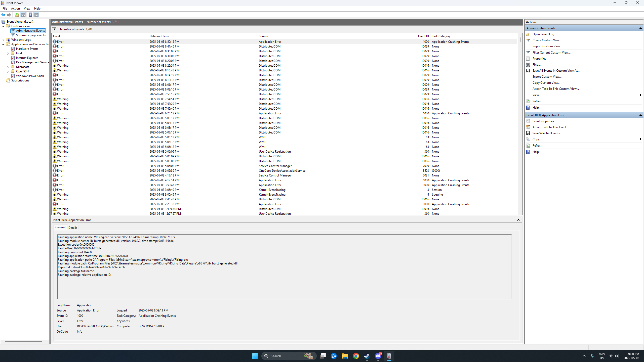Image resolution: width=644 pixels, height=362 pixels.
Task: Click the Back arrow toolbar icon
Action: pyautogui.click(x=3, y=15)
